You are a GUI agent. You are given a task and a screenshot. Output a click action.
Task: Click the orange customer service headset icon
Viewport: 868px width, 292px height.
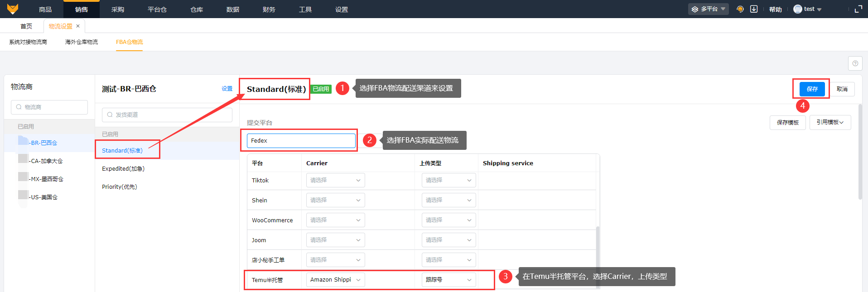[x=740, y=9]
